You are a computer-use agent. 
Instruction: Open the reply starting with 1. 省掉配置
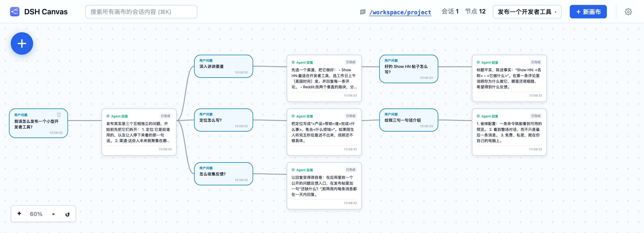click(x=509, y=132)
